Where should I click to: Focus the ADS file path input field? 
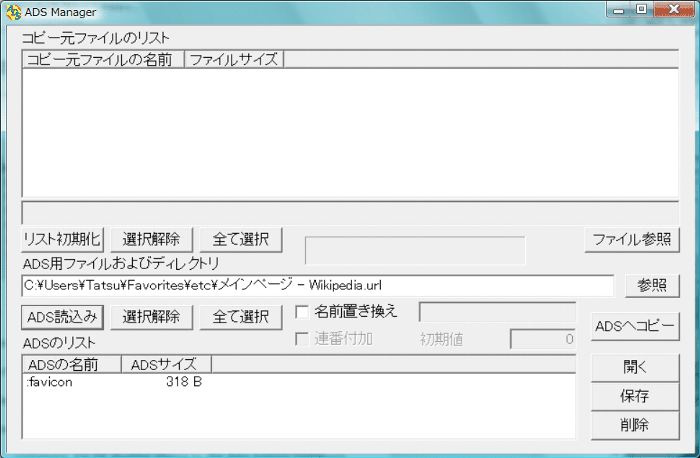(x=317, y=286)
